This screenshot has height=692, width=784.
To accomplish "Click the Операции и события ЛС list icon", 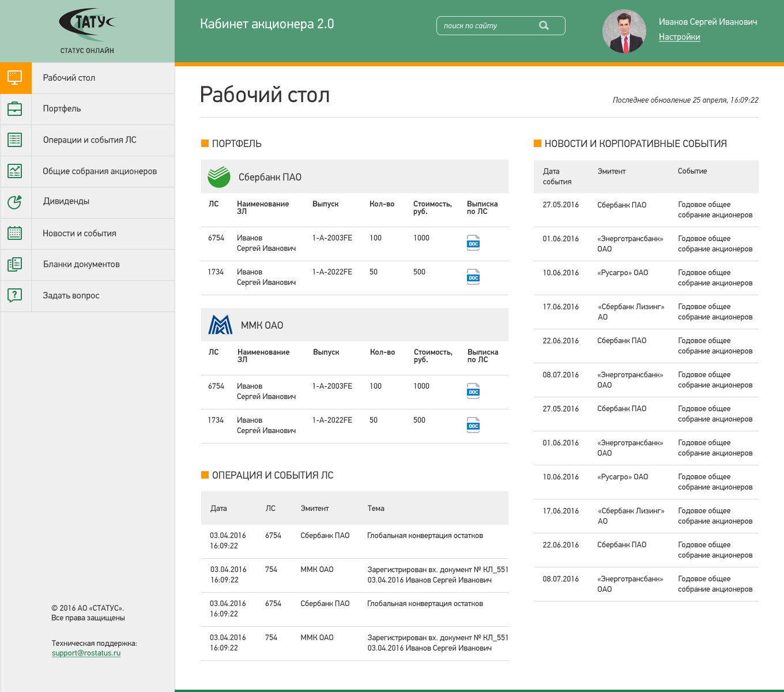I will pyautogui.click(x=15, y=140).
